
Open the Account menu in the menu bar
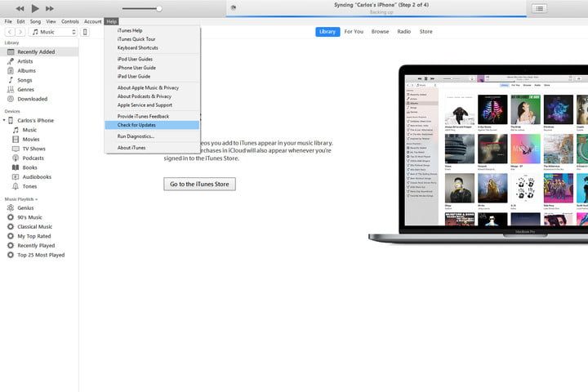[92, 21]
